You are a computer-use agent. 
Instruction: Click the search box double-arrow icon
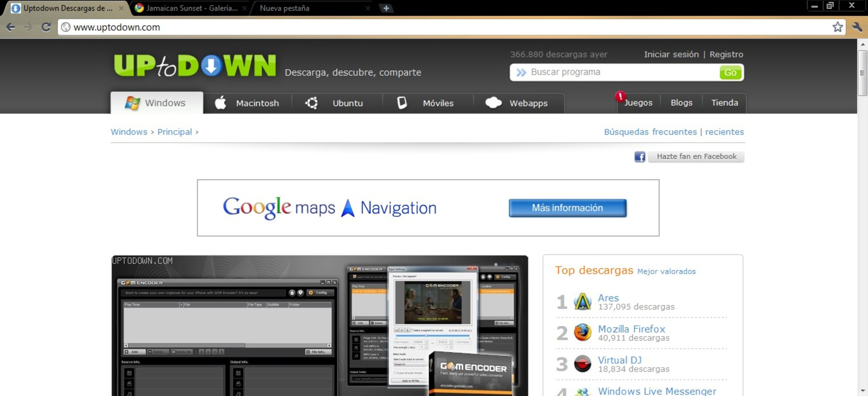tap(521, 73)
